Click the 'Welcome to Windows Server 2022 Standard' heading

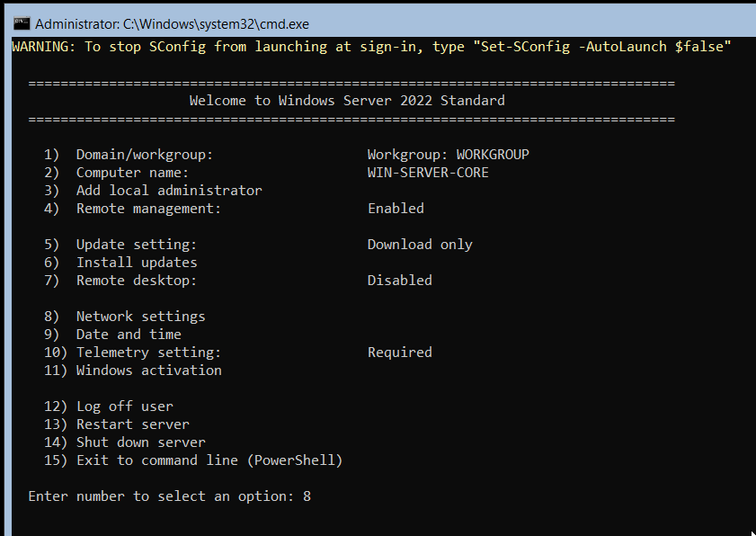(347, 101)
